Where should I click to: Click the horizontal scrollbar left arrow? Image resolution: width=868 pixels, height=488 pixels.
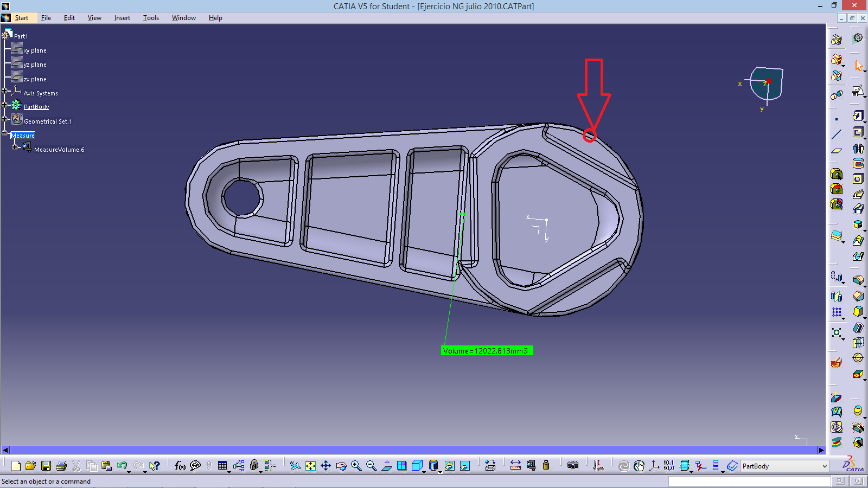(x=5, y=450)
